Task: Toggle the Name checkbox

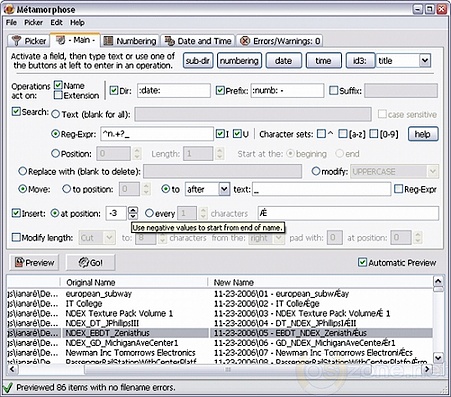Action: coord(58,85)
